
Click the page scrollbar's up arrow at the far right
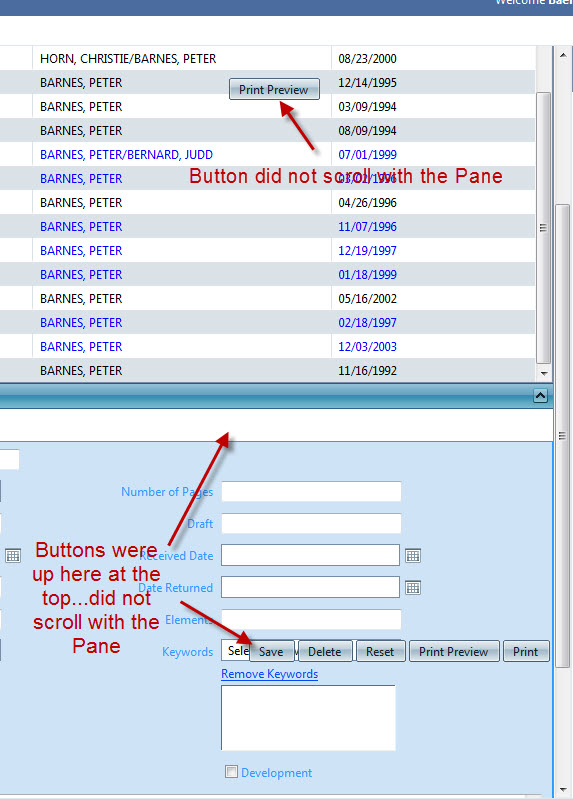[563, 55]
